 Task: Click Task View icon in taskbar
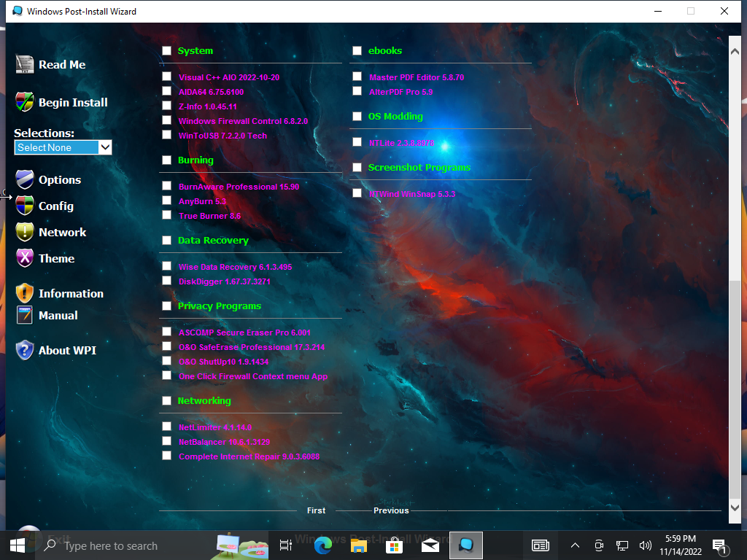coord(286,545)
